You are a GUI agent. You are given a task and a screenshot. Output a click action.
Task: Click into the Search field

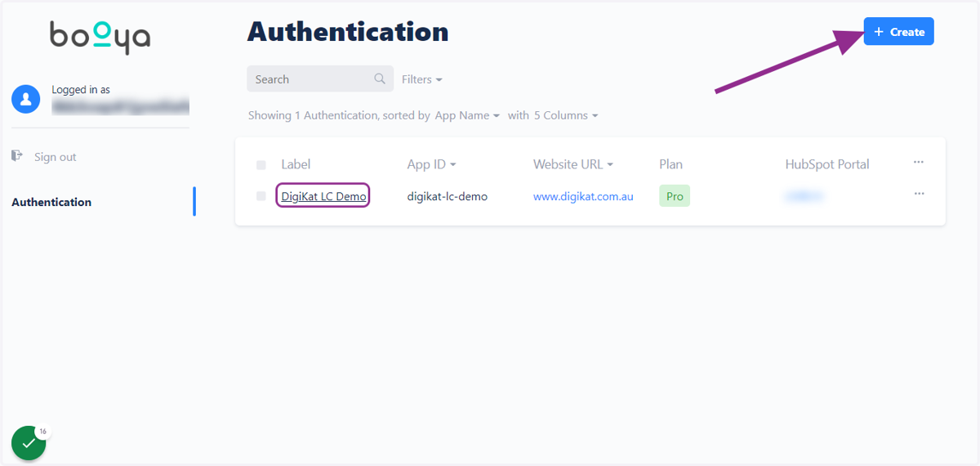(x=320, y=79)
